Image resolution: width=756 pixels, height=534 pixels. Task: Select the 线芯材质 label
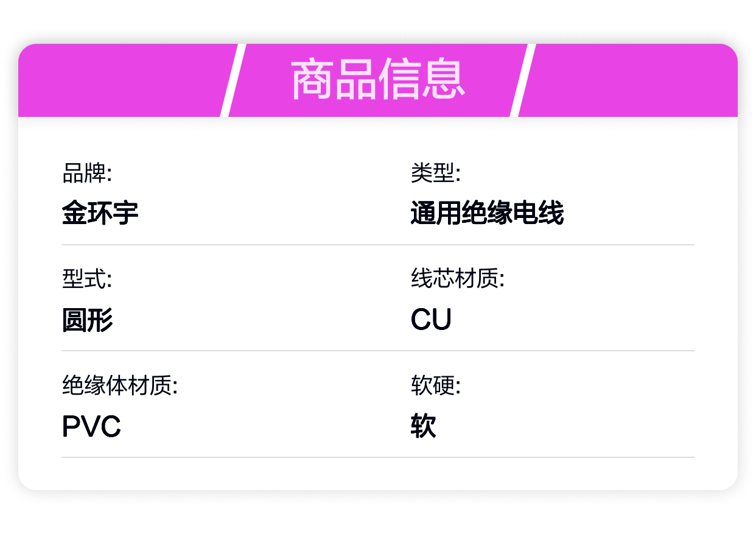tap(458, 279)
